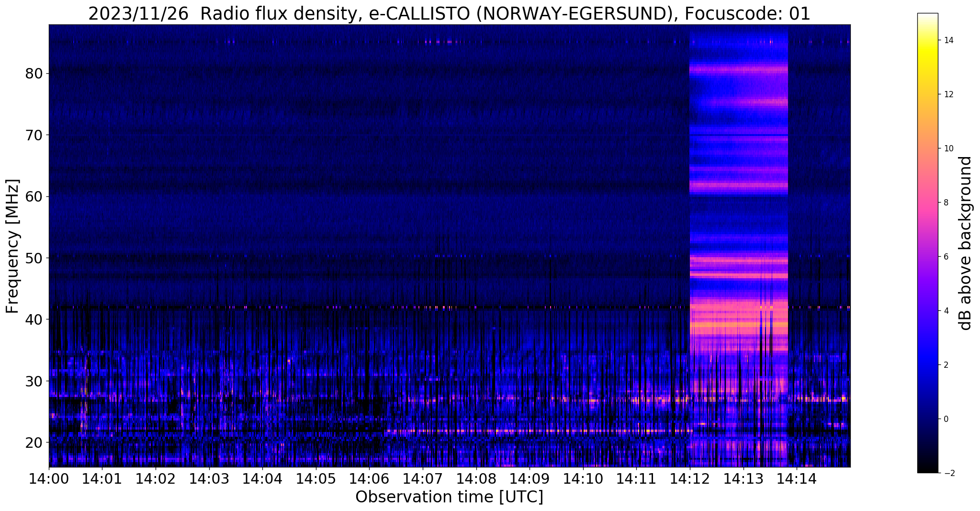Click the 14:02 time tick label

tap(156, 478)
